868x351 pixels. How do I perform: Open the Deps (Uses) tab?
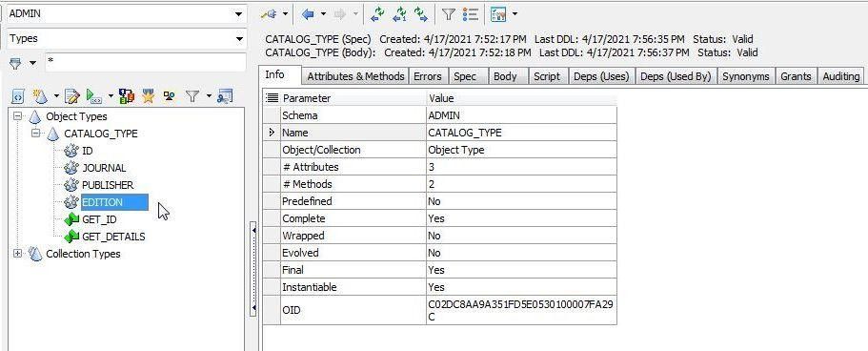pyautogui.click(x=601, y=76)
